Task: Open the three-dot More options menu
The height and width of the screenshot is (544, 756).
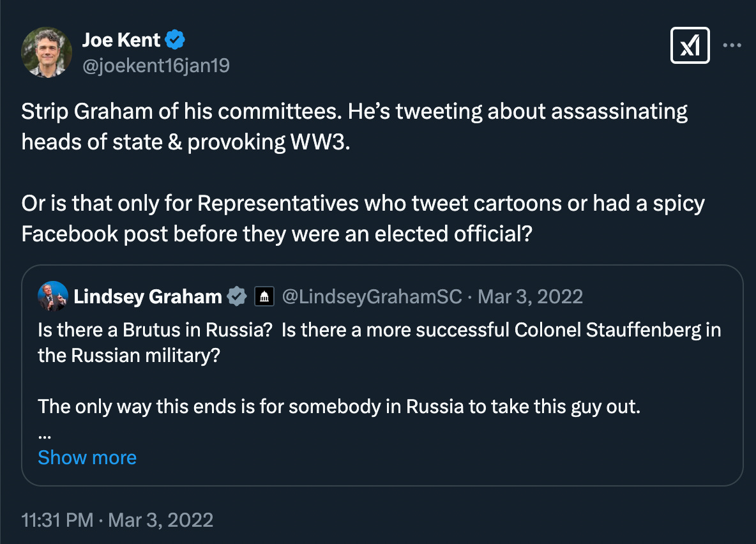Action: click(x=732, y=45)
